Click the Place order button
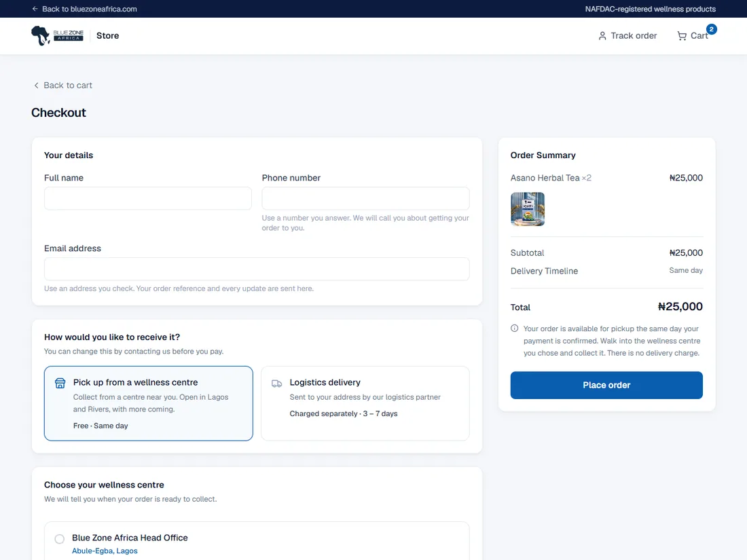Image resolution: width=747 pixels, height=560 pixels. pos(606,386)
